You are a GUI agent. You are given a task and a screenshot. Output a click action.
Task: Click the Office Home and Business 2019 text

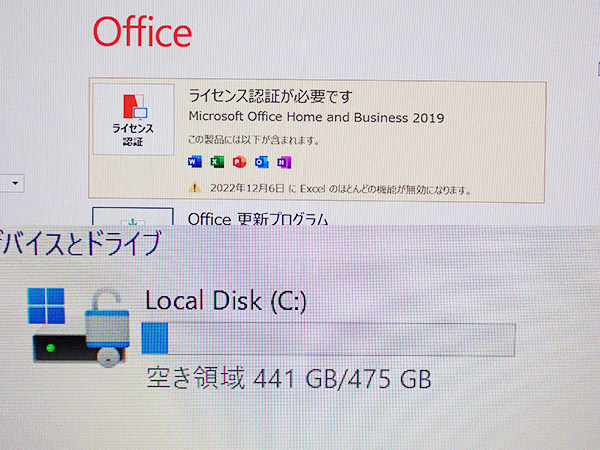pos(316,117)
